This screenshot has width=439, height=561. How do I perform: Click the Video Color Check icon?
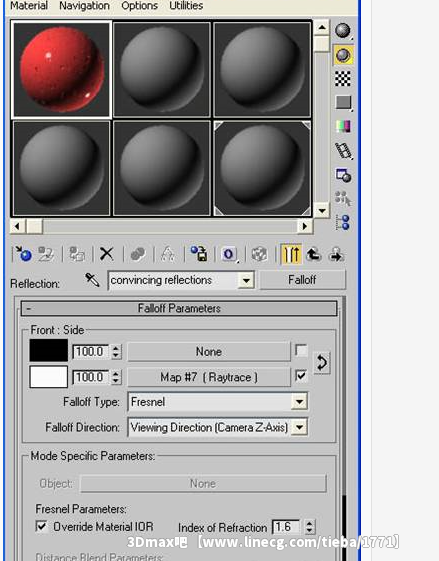[x=343, y=127]
